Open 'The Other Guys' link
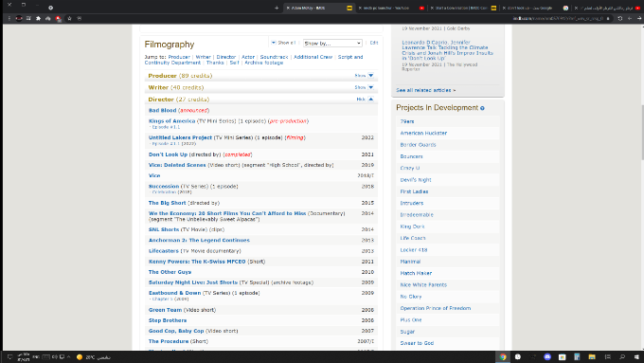Screen dimensions: 644x363 170,272
